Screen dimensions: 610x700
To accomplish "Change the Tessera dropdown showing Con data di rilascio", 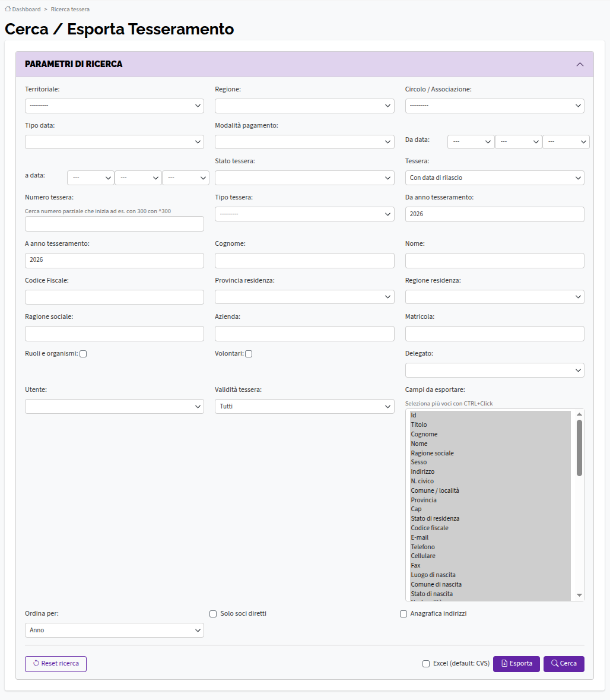I will pyautogui.click(x=494, y=178).
